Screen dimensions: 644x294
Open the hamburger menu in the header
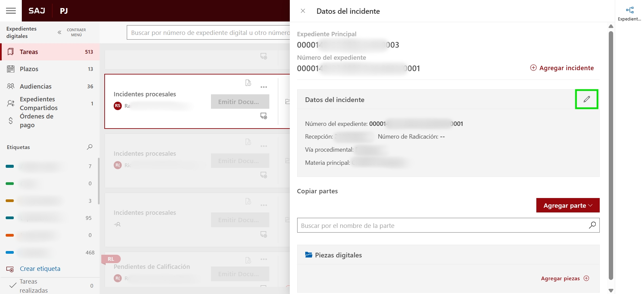click(11, 11)
